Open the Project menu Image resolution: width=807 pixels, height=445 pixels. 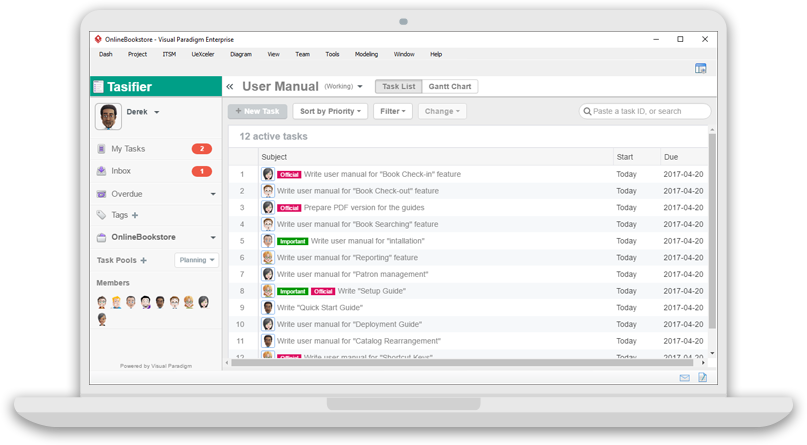(137, 54)
